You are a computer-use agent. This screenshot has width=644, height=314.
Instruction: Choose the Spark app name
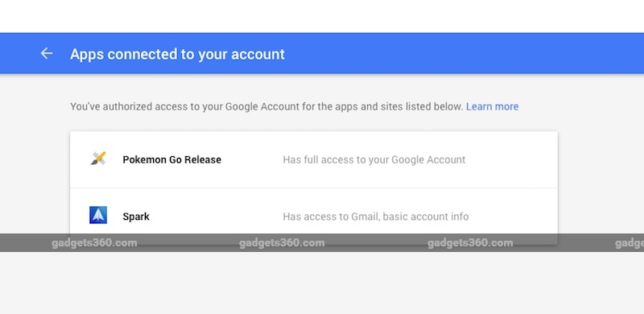pyautogui.click(x=136, y=217)
